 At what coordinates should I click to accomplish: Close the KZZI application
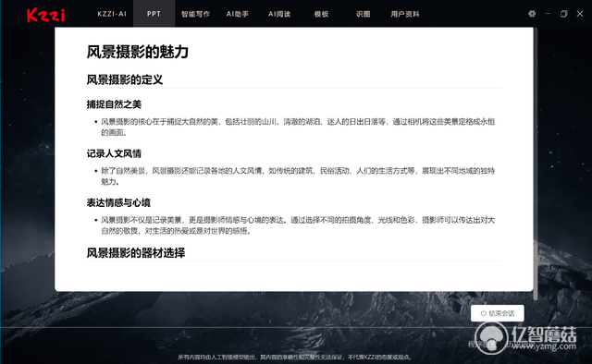580,14
